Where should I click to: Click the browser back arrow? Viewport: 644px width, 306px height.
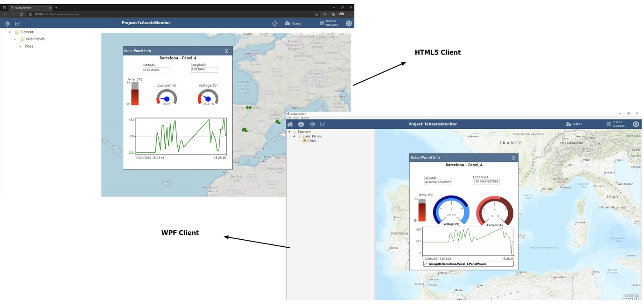tap(5, 14)
